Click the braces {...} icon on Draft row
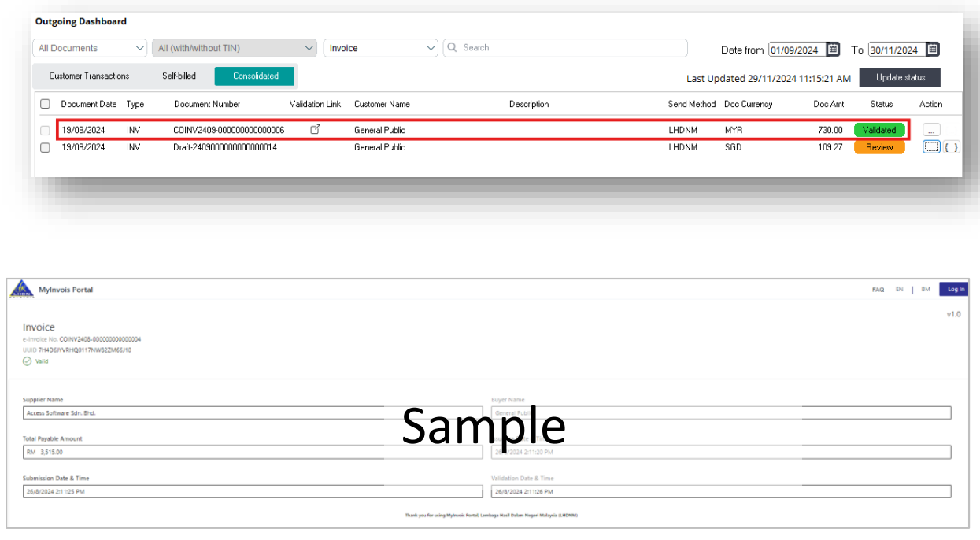This screenshot has width=980, height=540. pos(951,147)
